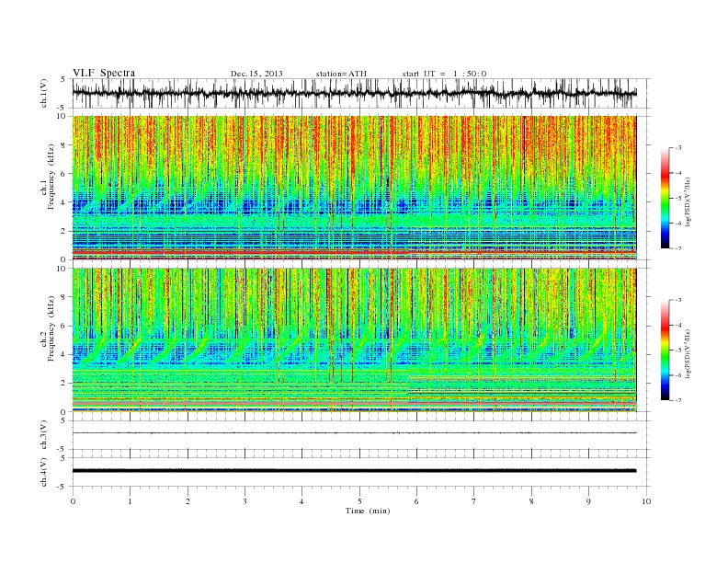The image size is (728, 563).
Task: Click the "-3" label on ch.1 colorbar
Action: coord(678,148)
